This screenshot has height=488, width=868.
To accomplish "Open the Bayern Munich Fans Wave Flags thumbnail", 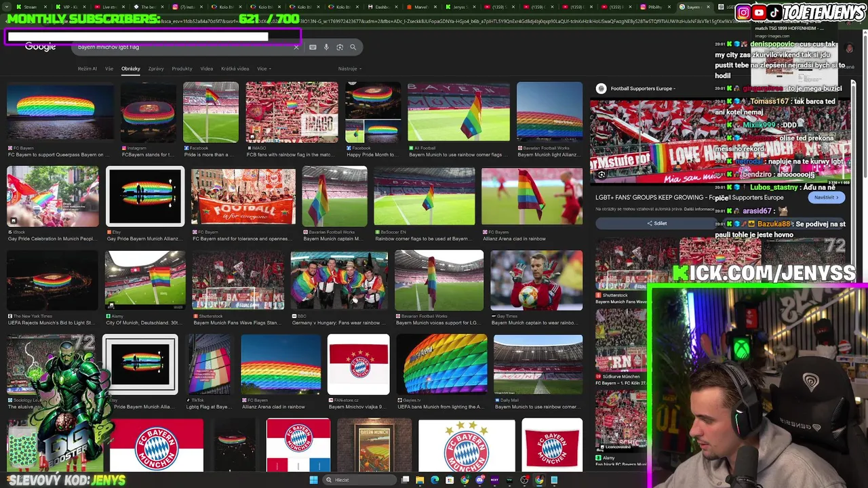I will click(x=238, y=280).
